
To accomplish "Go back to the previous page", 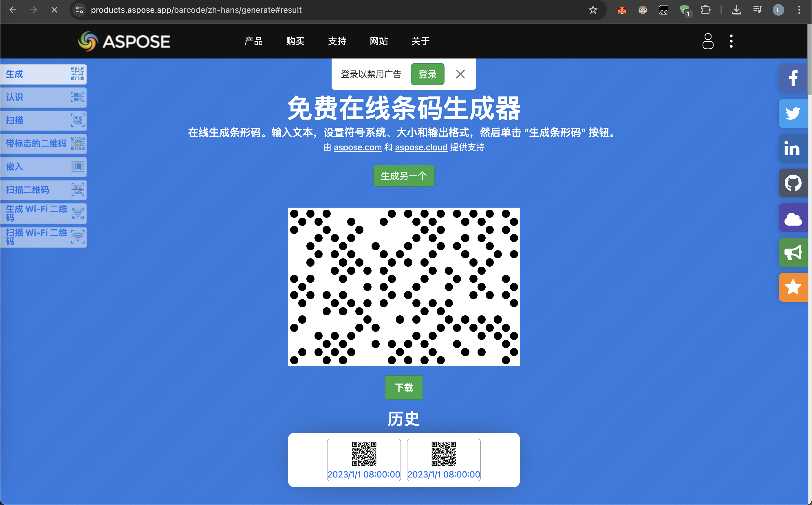I will (x=13, y=10).
